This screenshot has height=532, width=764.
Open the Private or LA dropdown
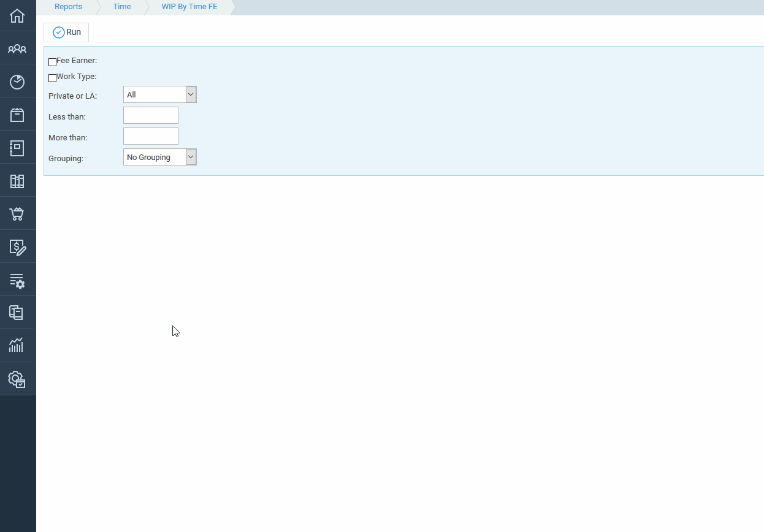coord(159,94)
